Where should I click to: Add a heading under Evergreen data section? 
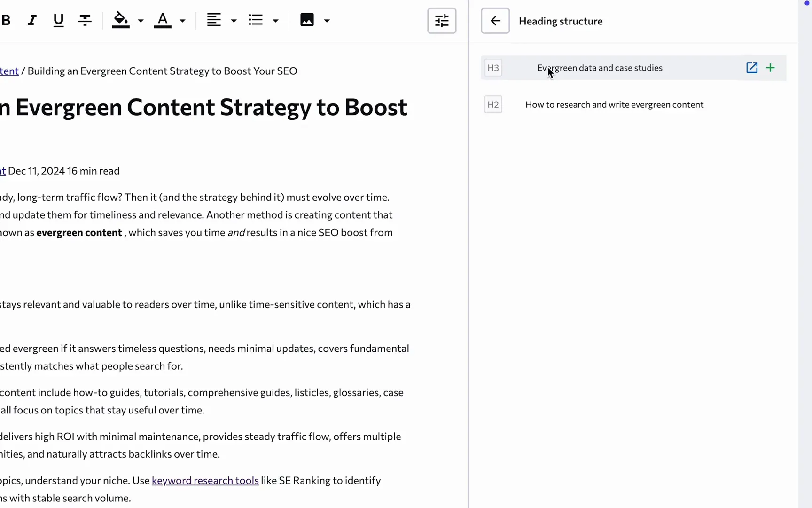[x=770, y=68]
